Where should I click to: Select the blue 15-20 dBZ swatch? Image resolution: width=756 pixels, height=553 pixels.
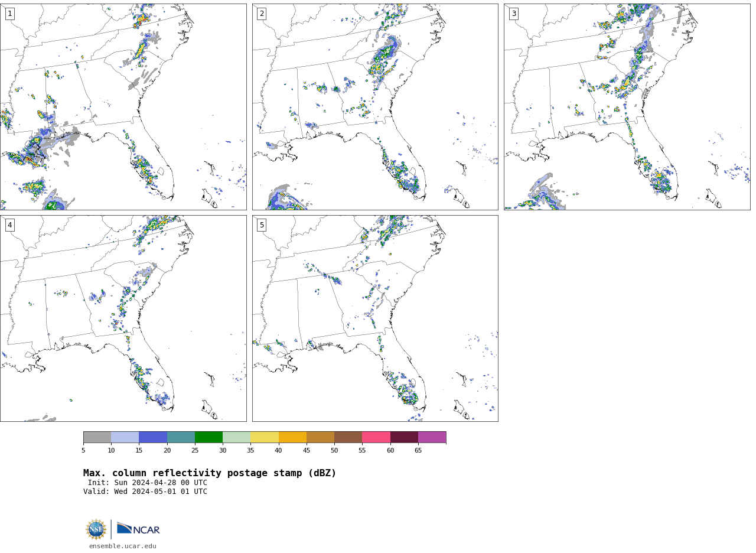(153, 437)
